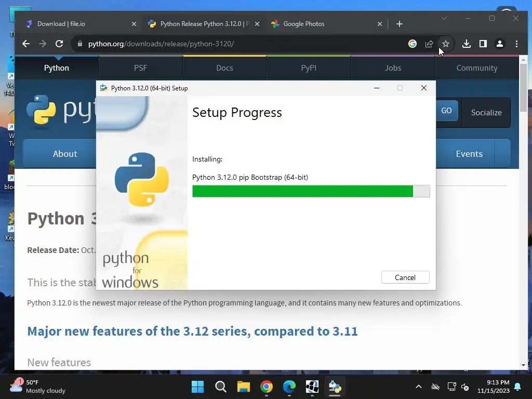Click the Python Setup title bar icon
This screenshot has height=399, width=532.
[x=104, y=88]
